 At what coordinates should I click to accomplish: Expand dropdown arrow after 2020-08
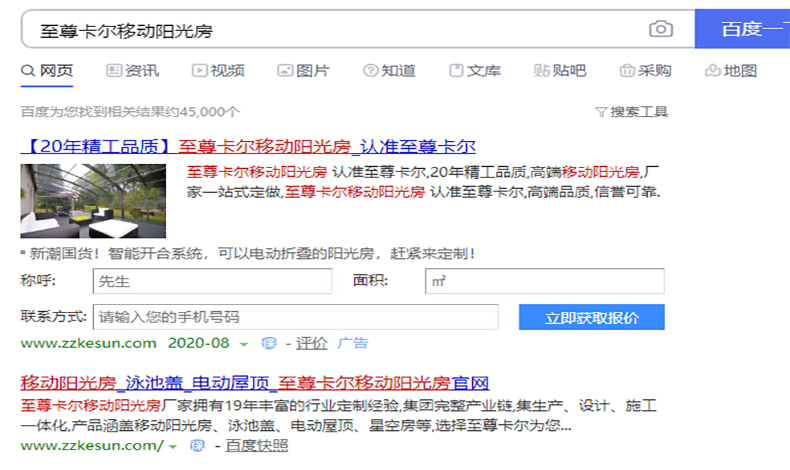pyautogui.click(x=244, y=345)
